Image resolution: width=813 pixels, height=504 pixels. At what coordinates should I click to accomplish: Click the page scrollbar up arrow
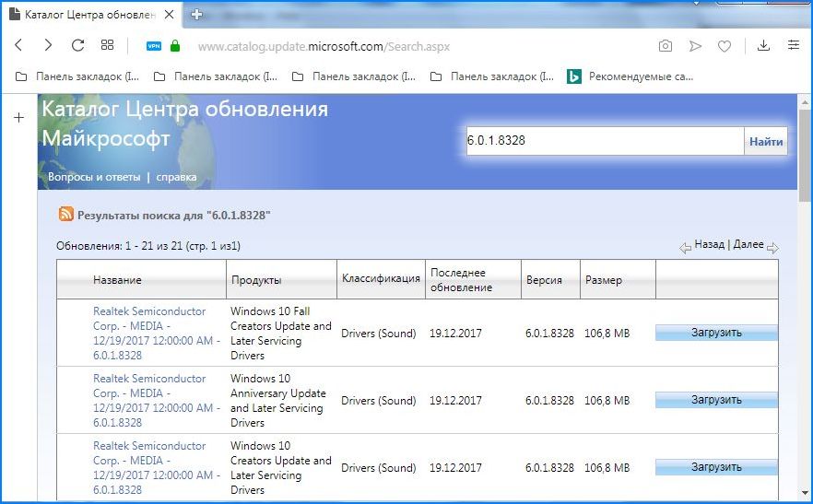805,102
